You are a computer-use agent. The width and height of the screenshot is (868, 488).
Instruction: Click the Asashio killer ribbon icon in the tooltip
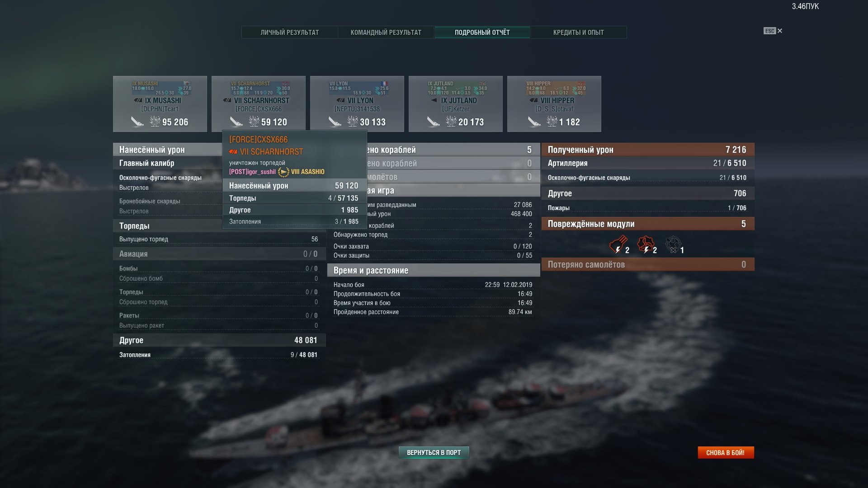click(283, 172)
